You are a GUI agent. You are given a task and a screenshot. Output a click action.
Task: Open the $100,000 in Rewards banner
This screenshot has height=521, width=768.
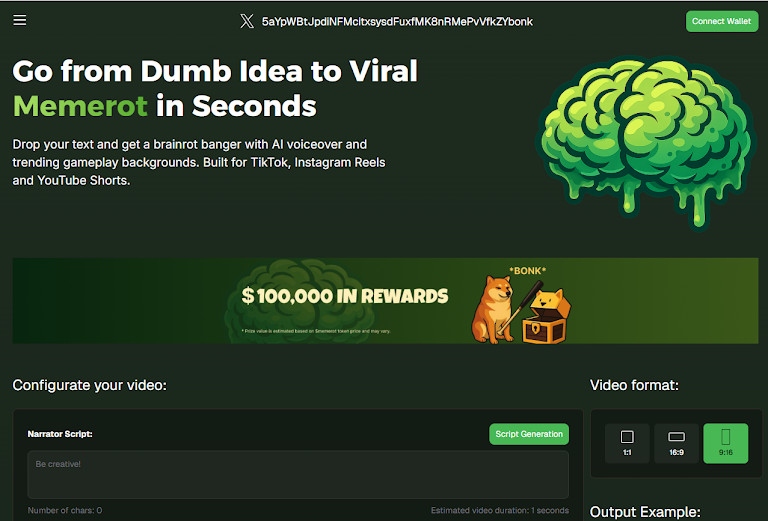385,301
